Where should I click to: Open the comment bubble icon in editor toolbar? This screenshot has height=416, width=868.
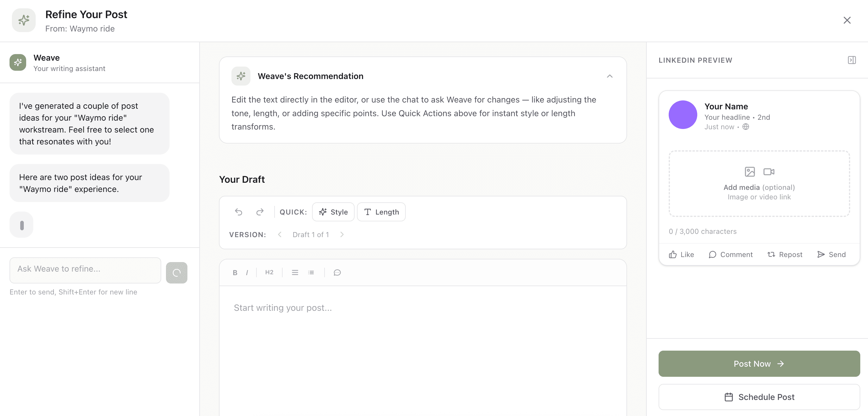coord(337,272)
